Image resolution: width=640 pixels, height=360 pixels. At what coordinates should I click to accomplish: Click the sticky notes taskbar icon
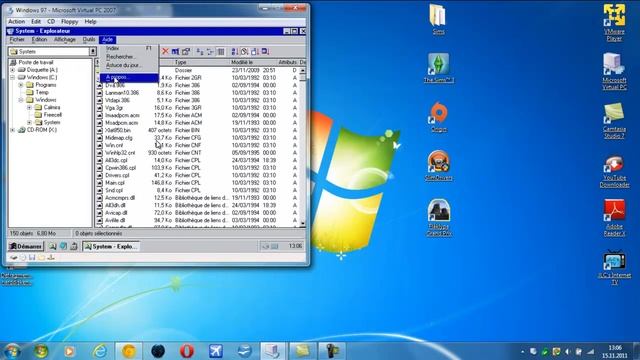point(302,351)
